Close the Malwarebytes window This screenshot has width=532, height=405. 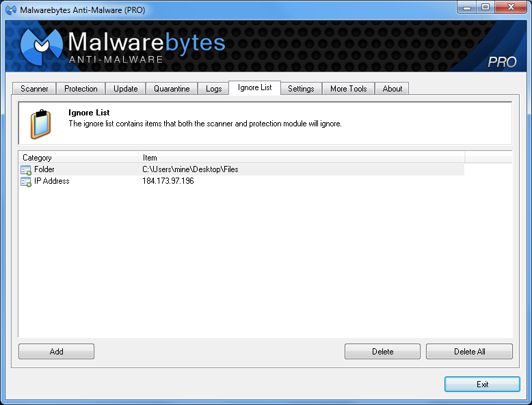pos(511,7)
